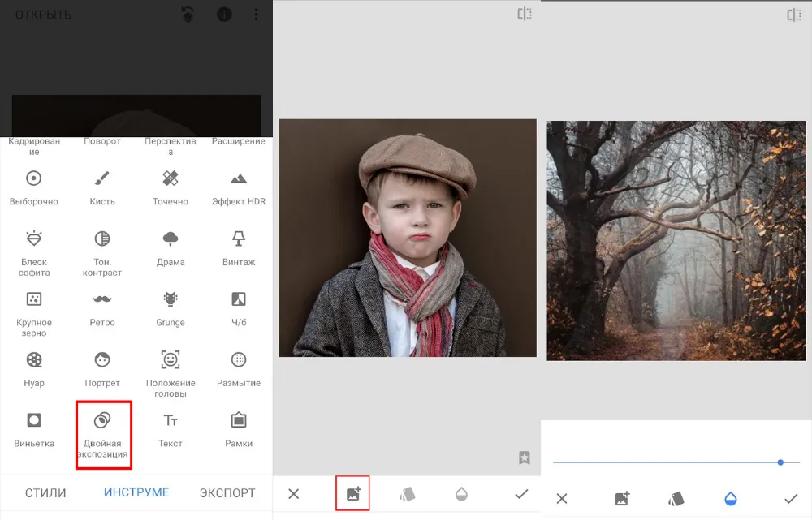Switch to the СТИЛИ tab
This screenshot has height=520, width=812.
[x=45, y=493]
